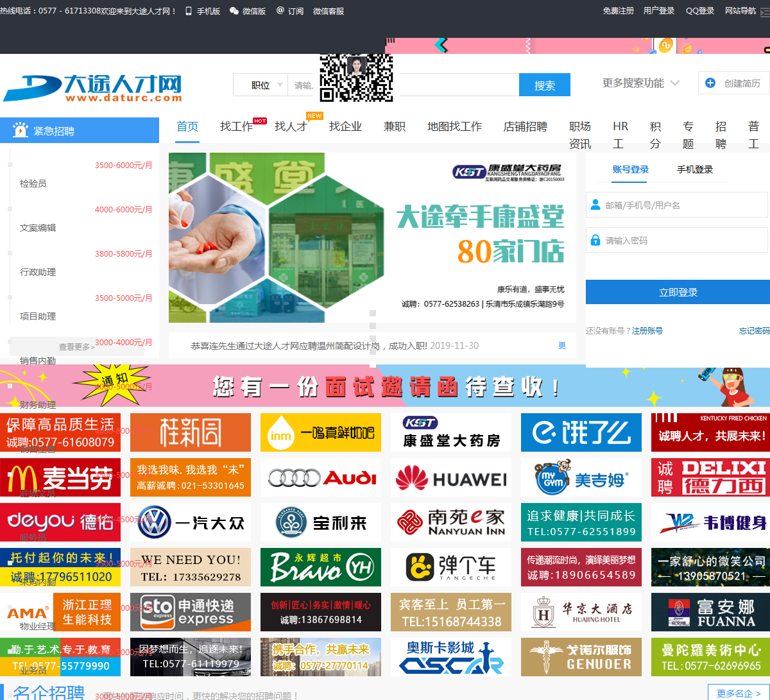This screenshot has height=700, width=770.
Task: Click 更 more link beside announcement
Action: [x=562, y=345]
